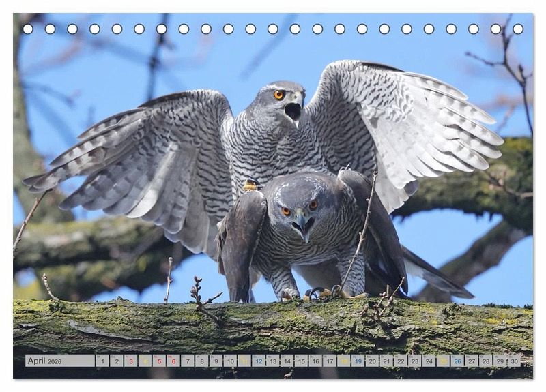Select red day 3 in calendar strip
The height and width of the screenshot is (392, 546).
(131, 361)
